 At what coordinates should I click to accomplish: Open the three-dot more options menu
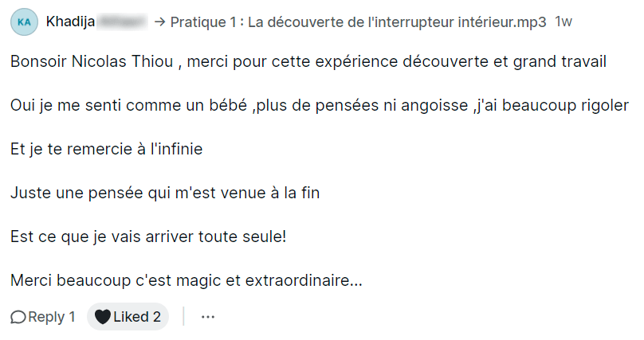(x=208, y=317)
